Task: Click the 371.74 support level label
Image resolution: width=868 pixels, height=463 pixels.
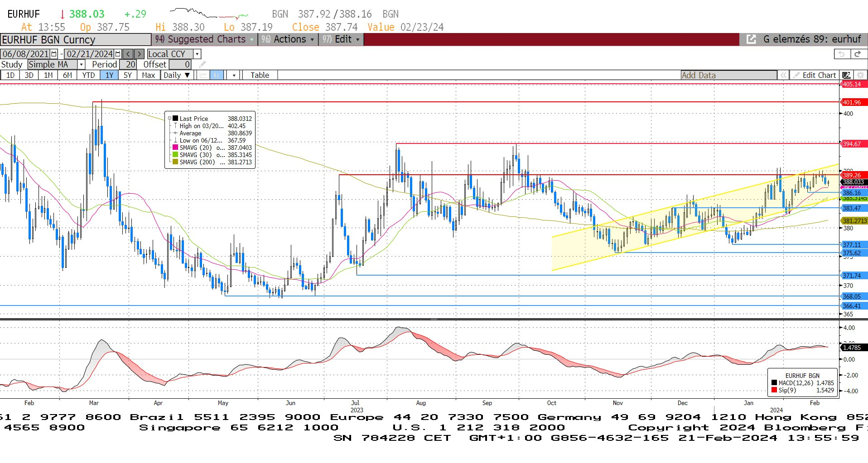Action: point(854,276)
